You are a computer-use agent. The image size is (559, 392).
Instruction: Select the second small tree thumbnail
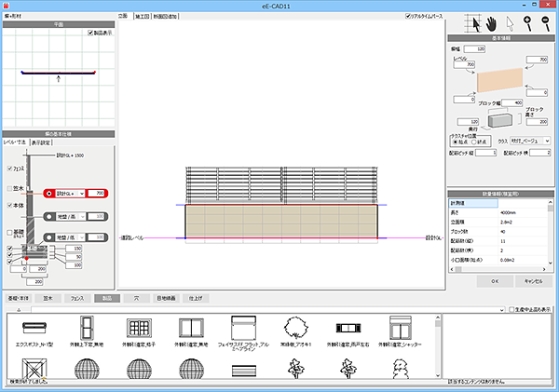348,369
